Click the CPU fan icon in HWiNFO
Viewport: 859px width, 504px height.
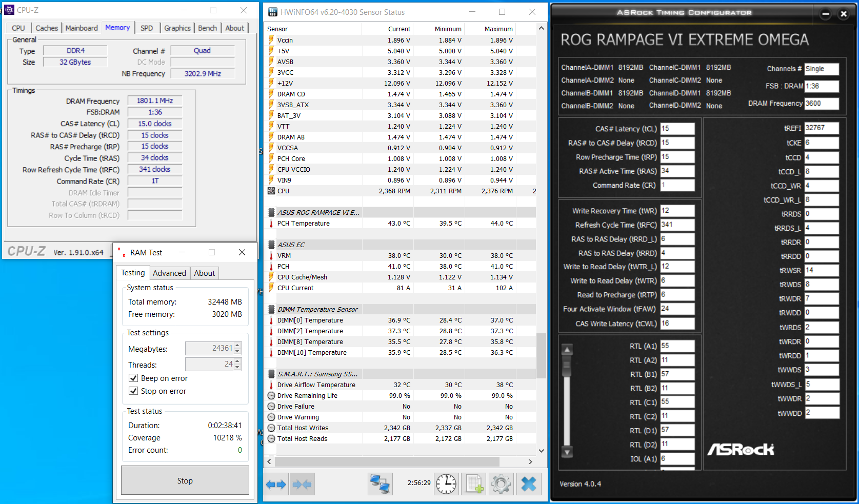click(x=271, y=191)
